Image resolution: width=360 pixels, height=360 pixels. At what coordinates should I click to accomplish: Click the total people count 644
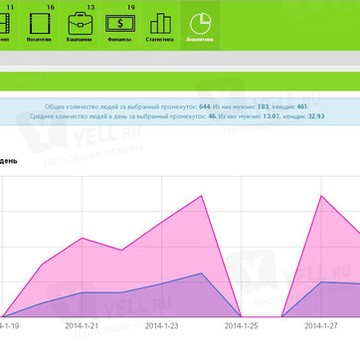tap(204, 107)
